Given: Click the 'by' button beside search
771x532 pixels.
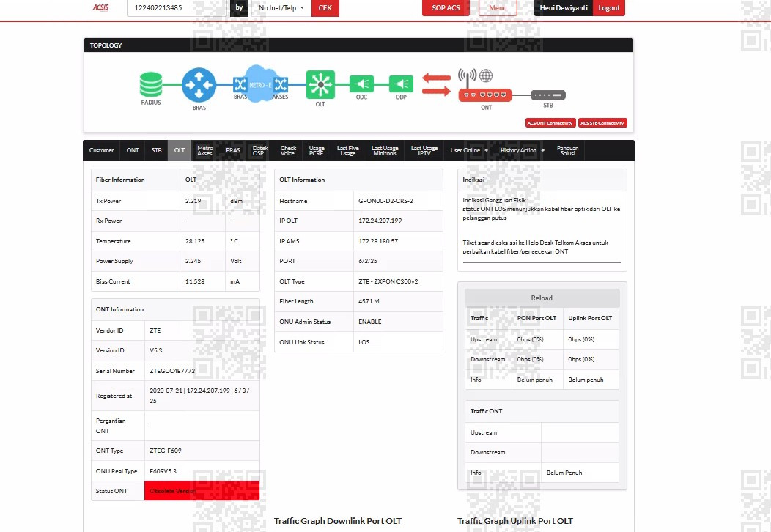Looking at the screenshot, I should pyautogui.click(x=239, y=8).
